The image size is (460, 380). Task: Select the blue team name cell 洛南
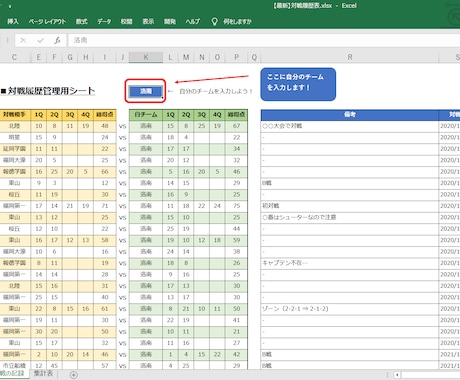[146, 91]
